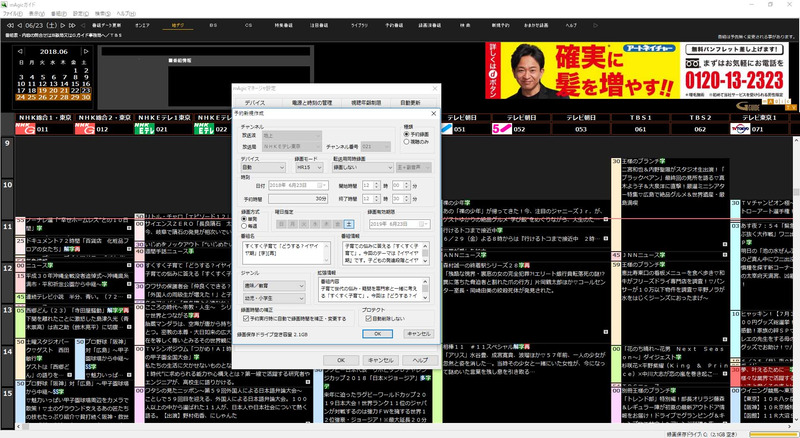Open チャンネル番号 dropdown showing 021
This screenshot has height=438, width=800.
coord(376,147)
